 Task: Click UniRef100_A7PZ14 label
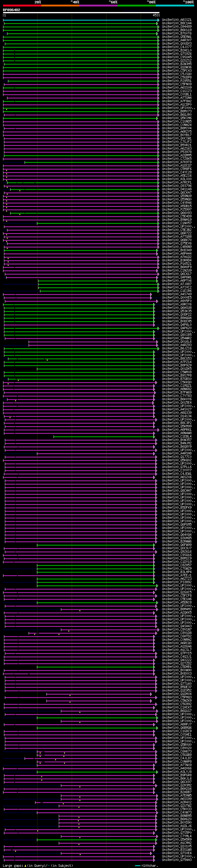[176, 362]
